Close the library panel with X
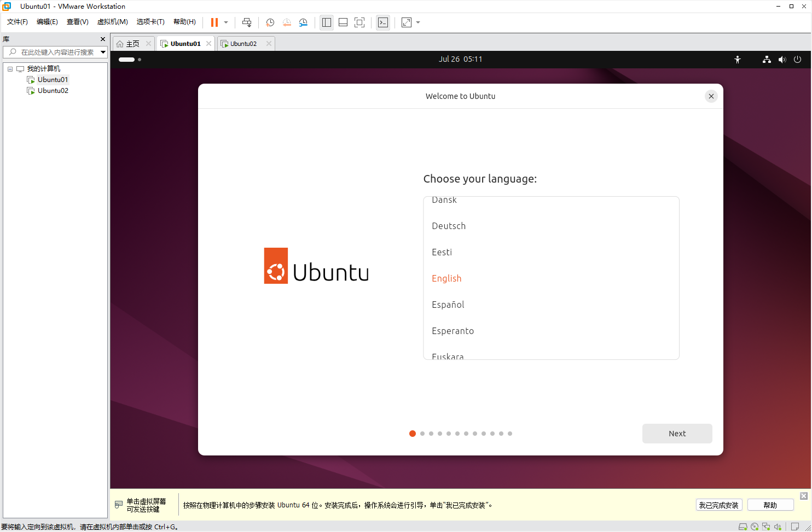Screen dimensions: 812x532 coord(103,39)
